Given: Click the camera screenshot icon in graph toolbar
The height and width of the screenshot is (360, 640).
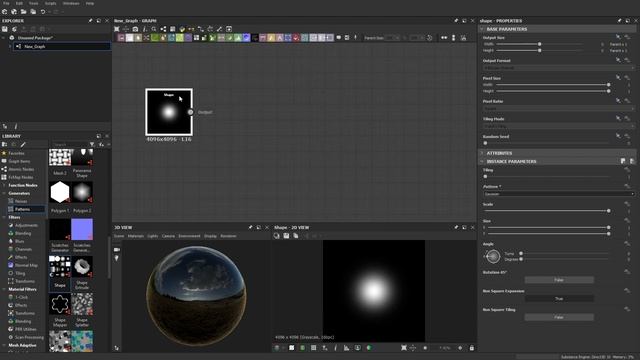Looking at the screenshot, I should [135, 29].
